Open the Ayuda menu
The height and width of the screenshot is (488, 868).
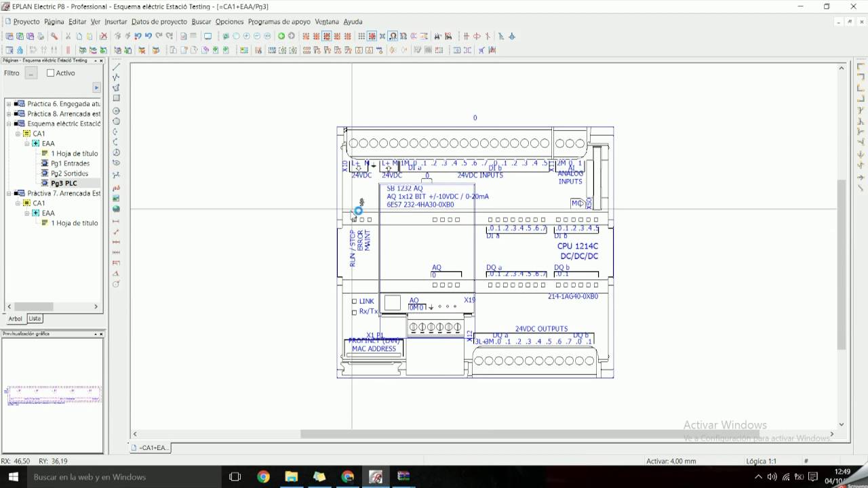[x=353, y=22]
